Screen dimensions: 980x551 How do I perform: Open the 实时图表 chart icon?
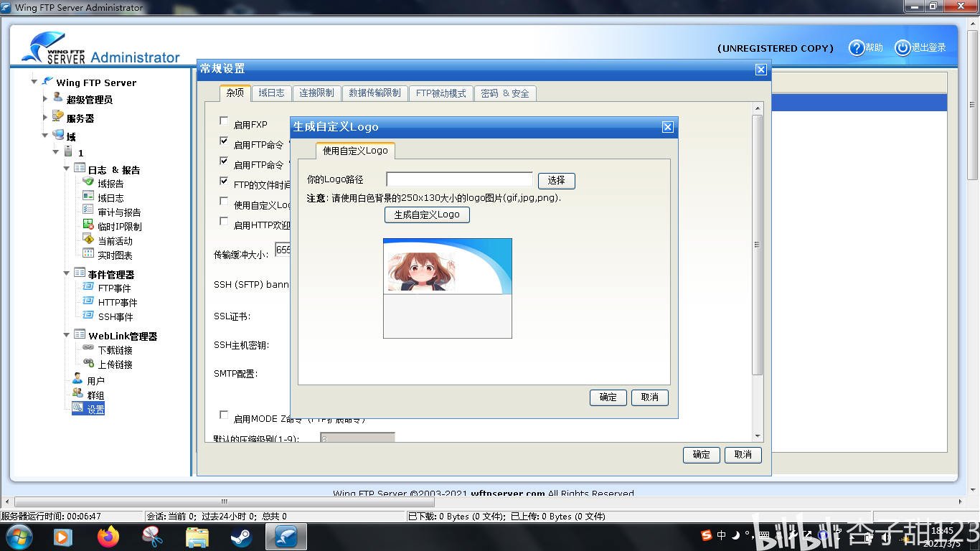[88, 253]
